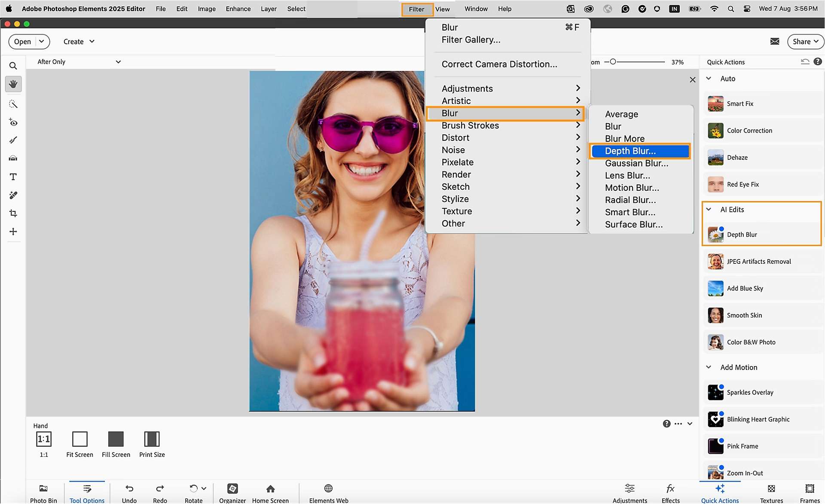Choose Print Size view
Viewport: 825px width, 504px height.
click(x=152, y=444)
